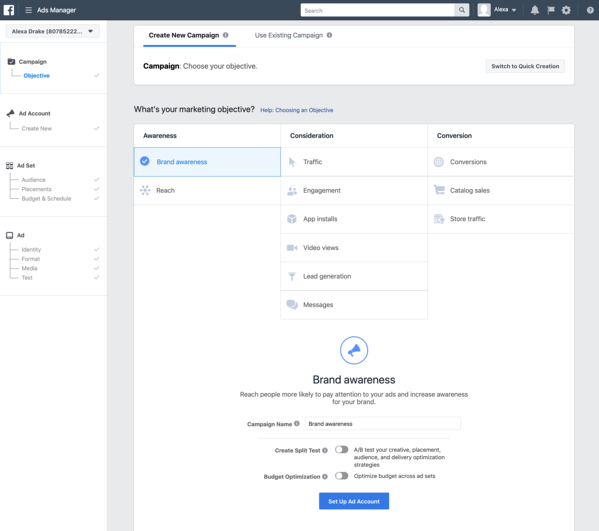This screenshot has height=531, width=599.
Task: Click info icon beside Create Split Test
Action: [325, 450]
